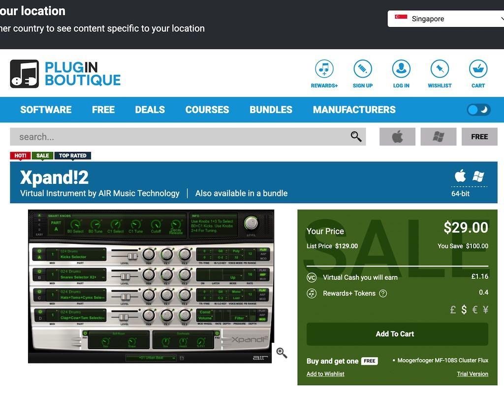Screen dimensions: 504x420
Task: Click the Xpand!2 product screenshot
Action: 151,286
